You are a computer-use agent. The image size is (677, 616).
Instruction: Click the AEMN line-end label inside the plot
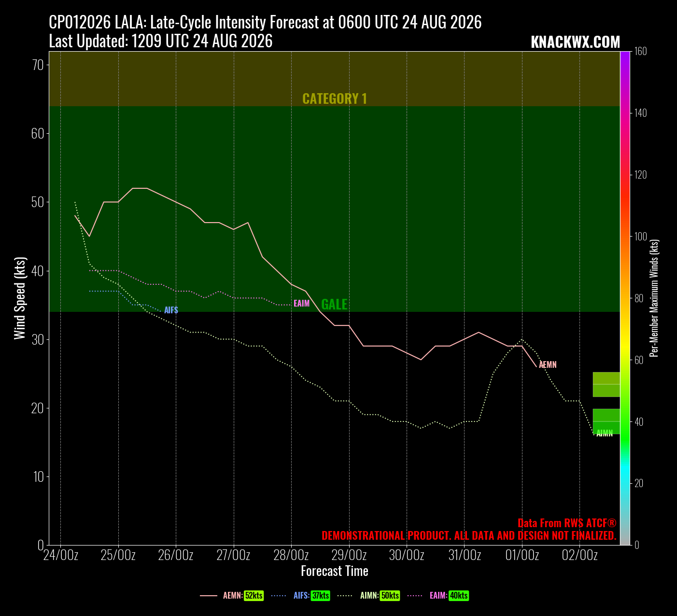pos(548,365)
